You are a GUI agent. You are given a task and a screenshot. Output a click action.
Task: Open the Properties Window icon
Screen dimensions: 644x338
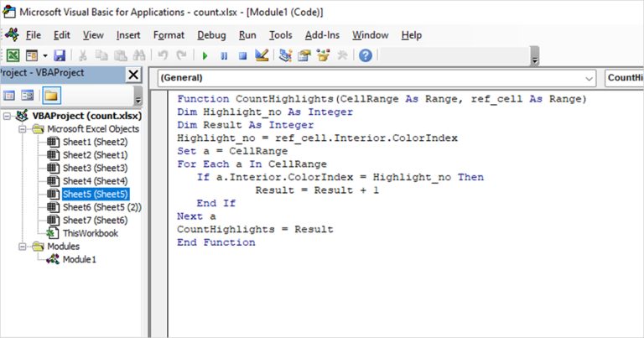tap(304, 55)
